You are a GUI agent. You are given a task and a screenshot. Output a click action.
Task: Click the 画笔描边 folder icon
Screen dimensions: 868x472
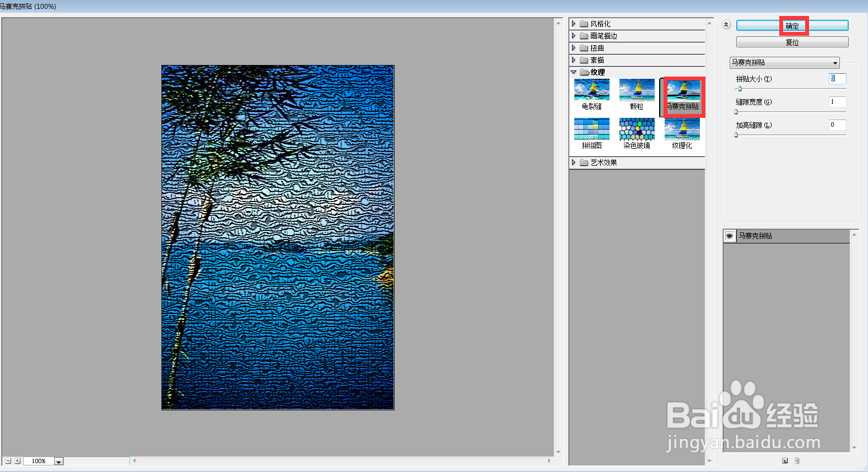pos(584,36)
